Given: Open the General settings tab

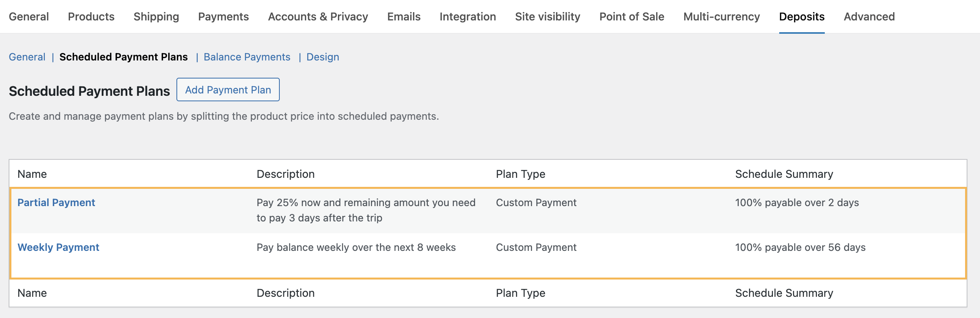Looking at the screenshot, I should point(29,16).
